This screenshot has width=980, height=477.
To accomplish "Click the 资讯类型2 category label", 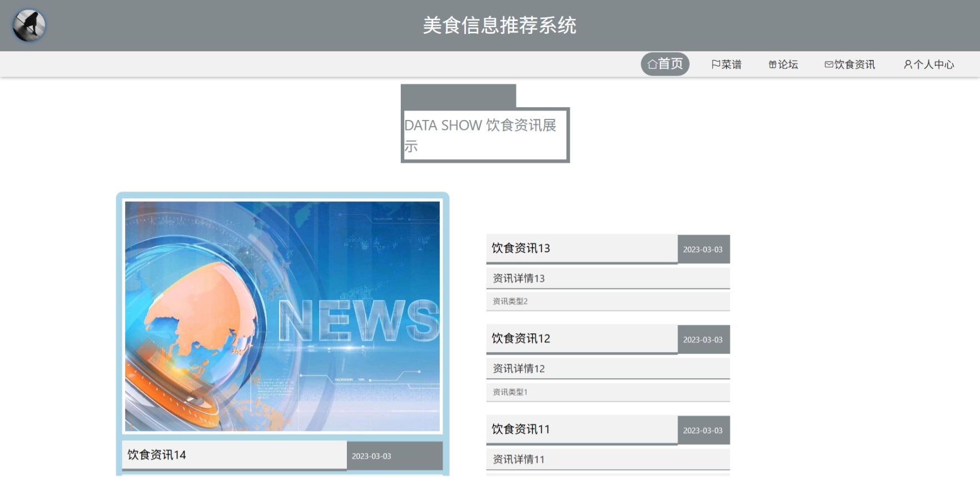I will tap(510, 301).
